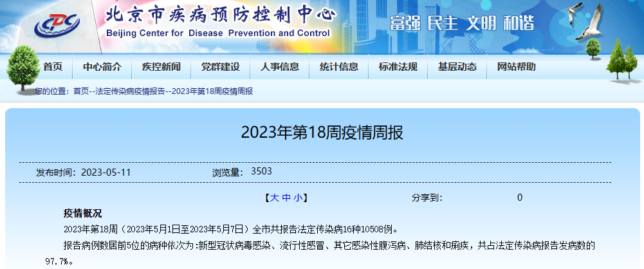Click the view count 3503

(x=262, y=171)
